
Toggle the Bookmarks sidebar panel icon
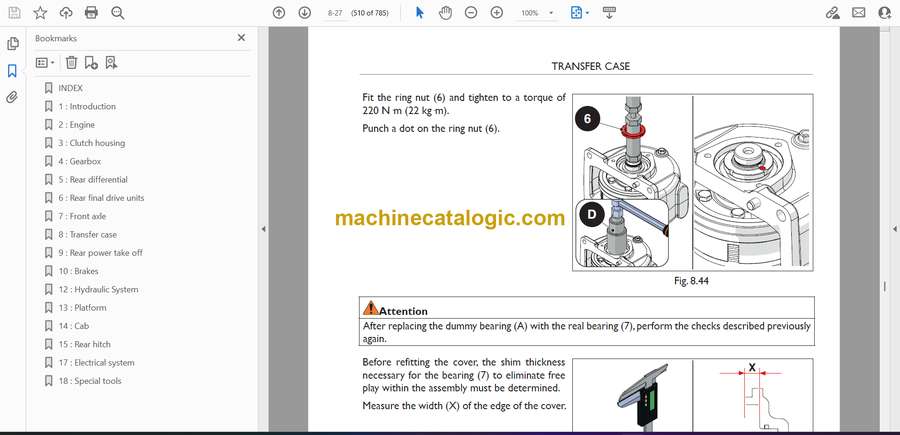[x=13, y=71]
